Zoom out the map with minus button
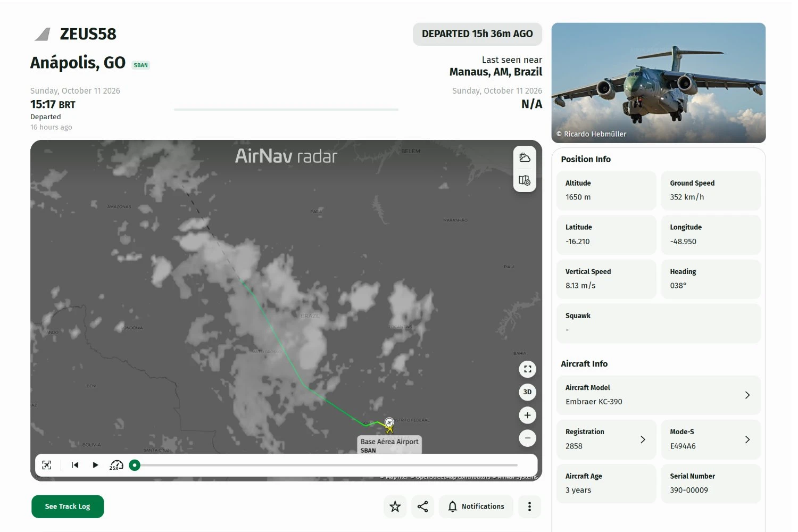Viewport: 798px width, 532px height. click(x=527, y=438)
